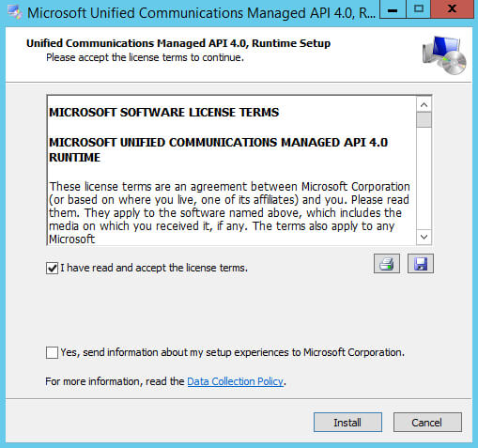Click the Install button

pyautogui.click(x=347, y=423)
